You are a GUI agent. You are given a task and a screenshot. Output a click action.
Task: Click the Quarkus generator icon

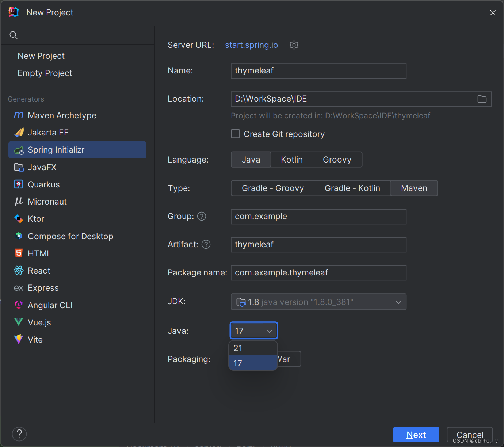pyautogui.click(x=19, y=184)
